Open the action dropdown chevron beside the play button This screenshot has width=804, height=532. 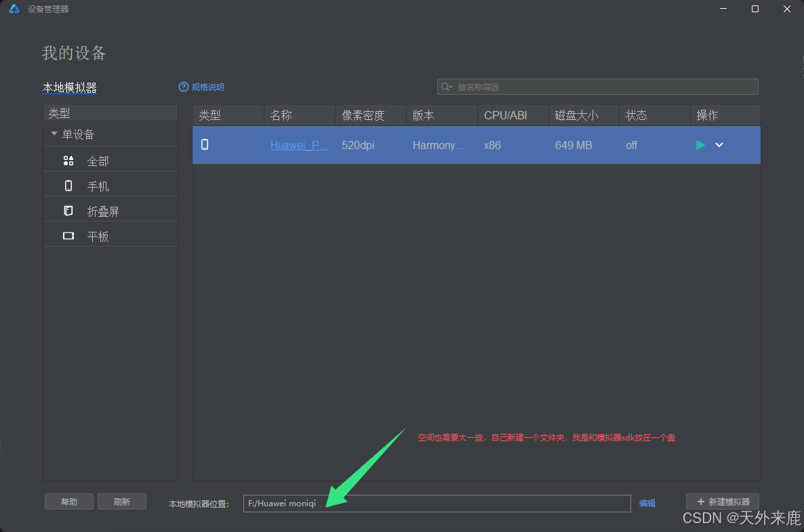[719, 145]
